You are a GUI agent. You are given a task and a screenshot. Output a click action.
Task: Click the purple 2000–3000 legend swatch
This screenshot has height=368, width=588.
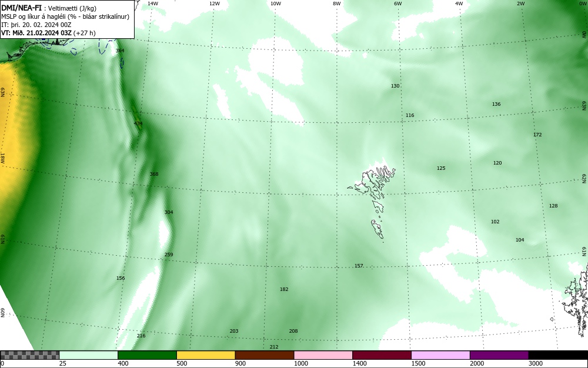click(499, 355)
